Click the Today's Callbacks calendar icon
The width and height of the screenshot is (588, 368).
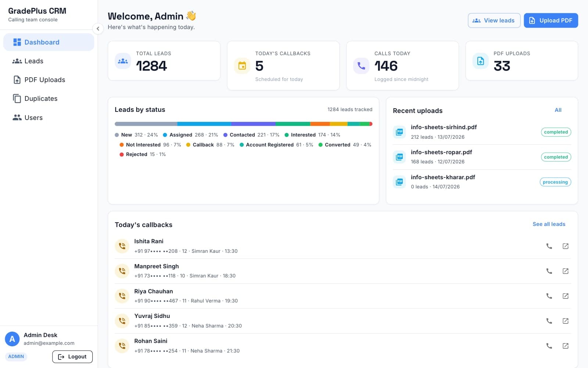pyautogui.click(x=242, y=66)
